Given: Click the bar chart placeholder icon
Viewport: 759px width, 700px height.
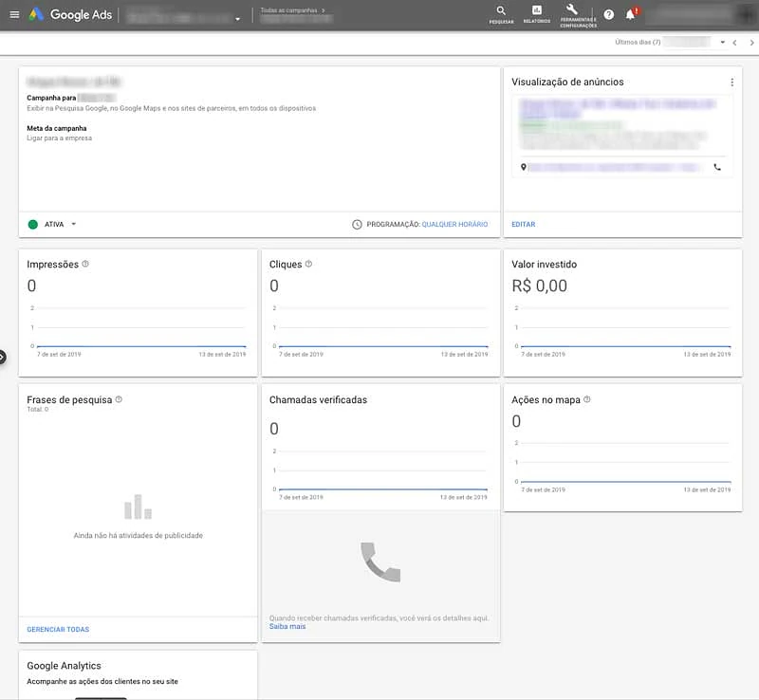Looking at the screenshot, I should click(138, 507).
